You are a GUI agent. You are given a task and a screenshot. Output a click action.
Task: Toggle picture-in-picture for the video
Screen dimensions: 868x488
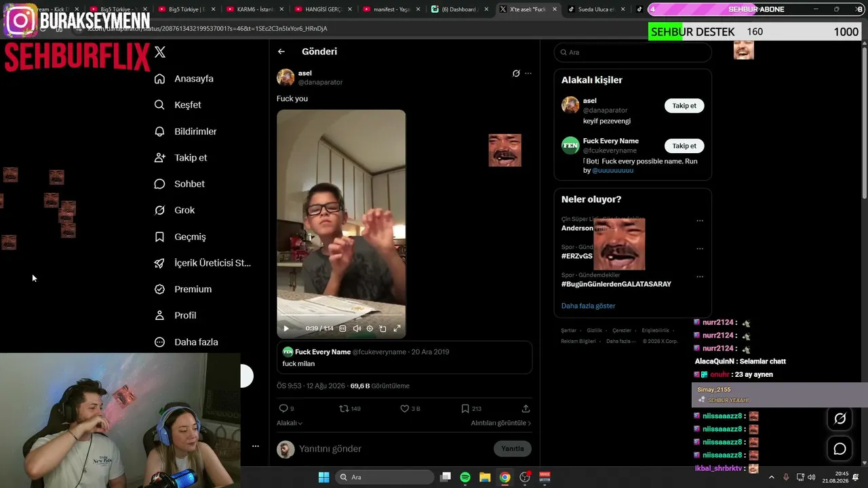point(382,329)
